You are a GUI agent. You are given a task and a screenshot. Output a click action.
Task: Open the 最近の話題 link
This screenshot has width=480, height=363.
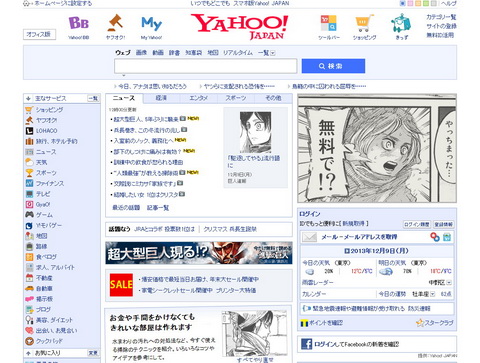(126, 208)
